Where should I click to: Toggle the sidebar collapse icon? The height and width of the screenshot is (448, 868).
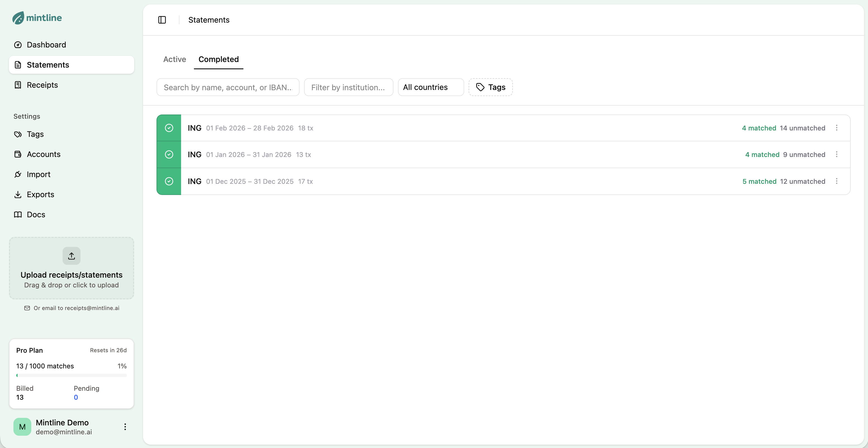pyautogui.click(x=162, y=20)
